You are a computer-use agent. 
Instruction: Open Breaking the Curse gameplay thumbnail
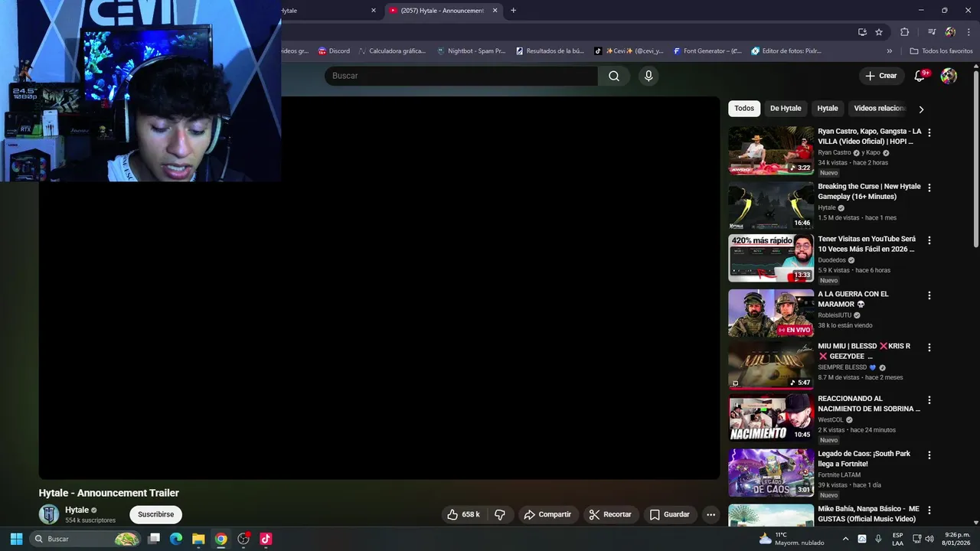[x=771, y=206]
